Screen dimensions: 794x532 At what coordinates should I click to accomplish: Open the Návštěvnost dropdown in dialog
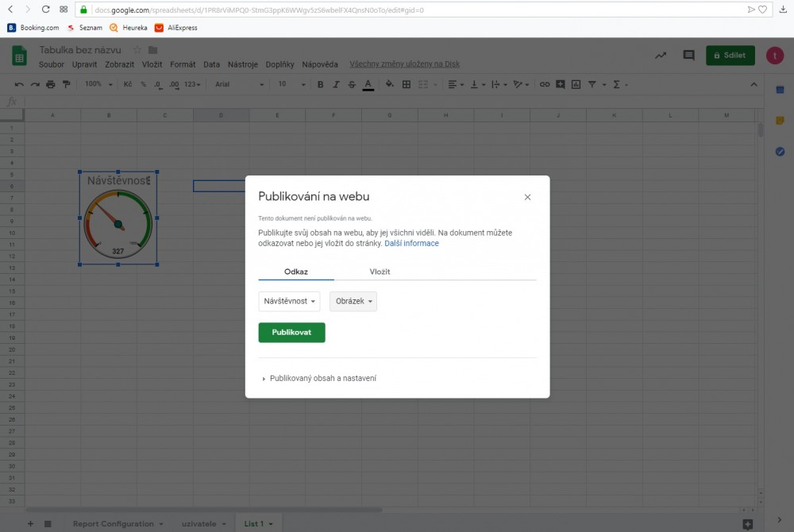[289, 302]
